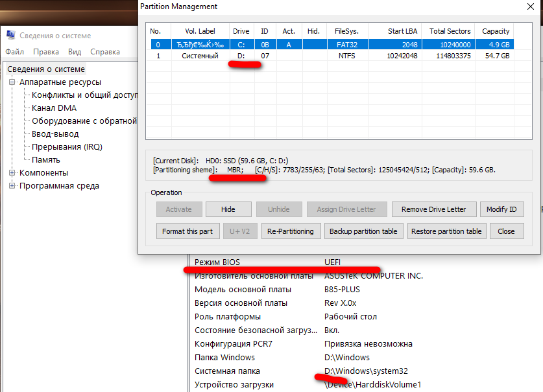Click the Rev X.0x value
543x392 pixels.
[x=341, y=303]
